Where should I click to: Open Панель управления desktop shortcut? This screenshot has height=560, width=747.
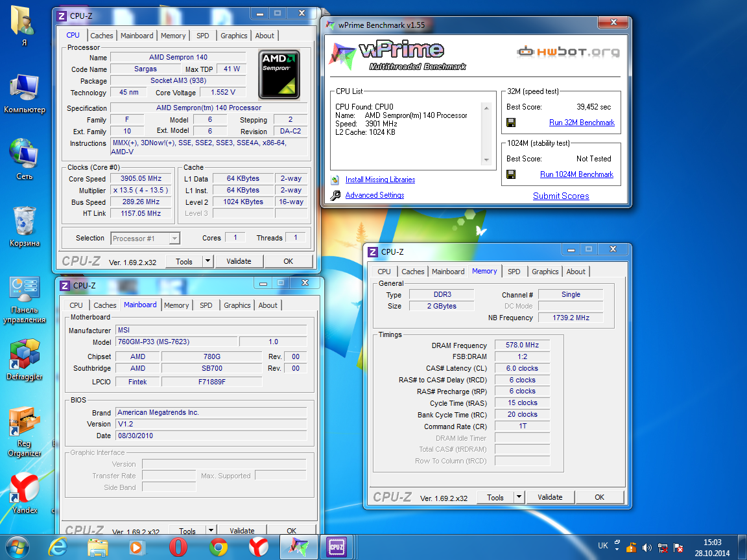24,300
